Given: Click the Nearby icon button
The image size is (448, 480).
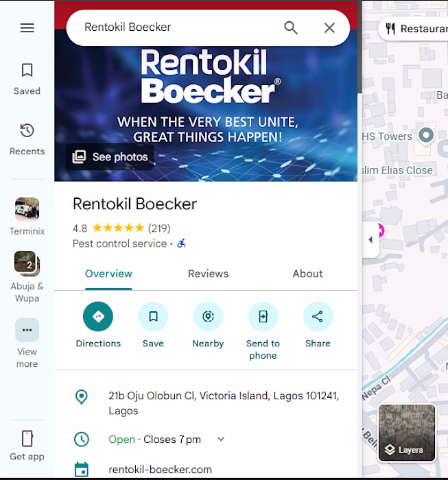Looking at the screenshot, I should tap(208, 317).
